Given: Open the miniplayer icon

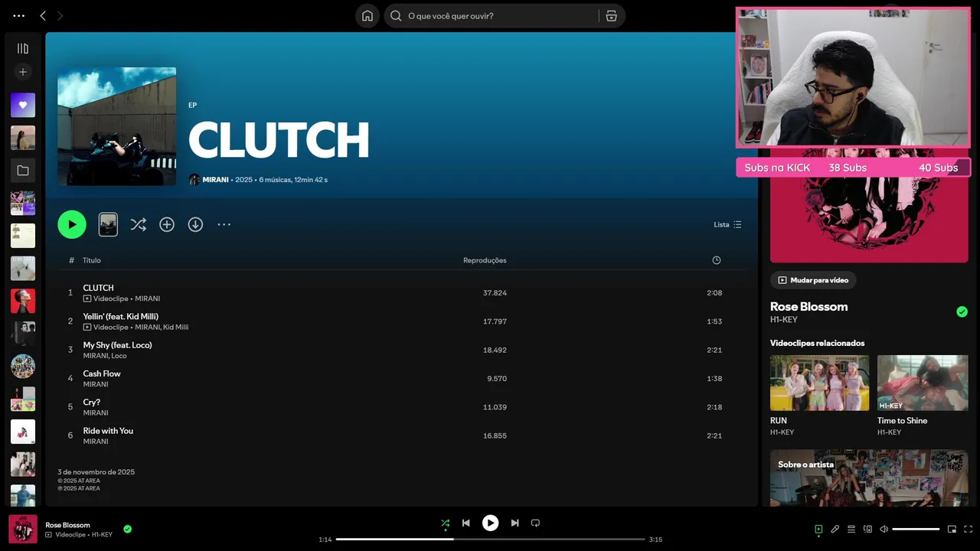Looking at the screenshot, I should tap(952, 529).
